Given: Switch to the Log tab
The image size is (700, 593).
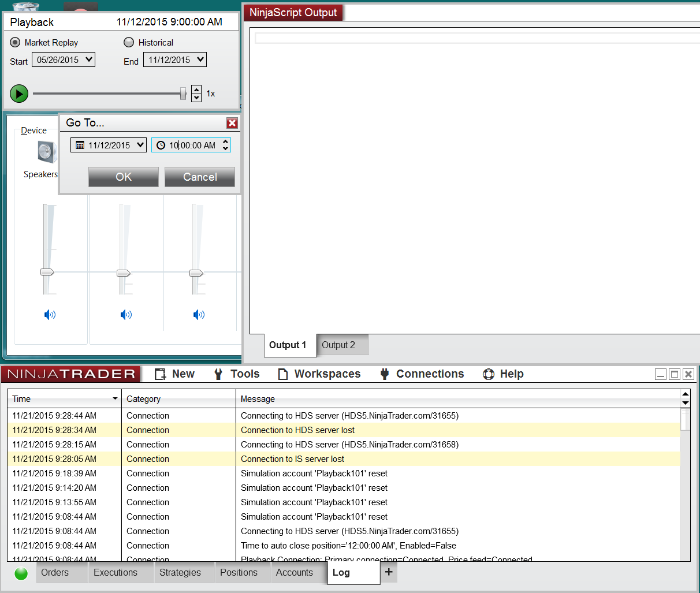Looking at the screenshot, I should pyautogui.click(x=353, y=573).
